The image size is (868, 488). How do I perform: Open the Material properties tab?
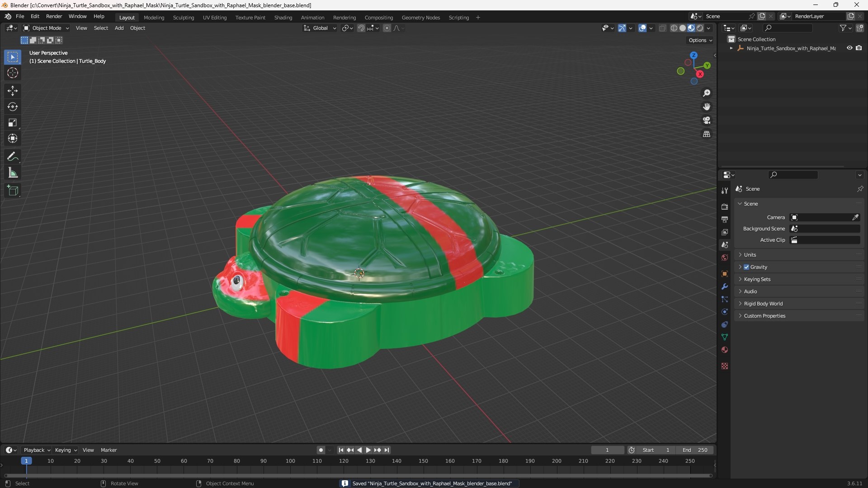(725, 350)
